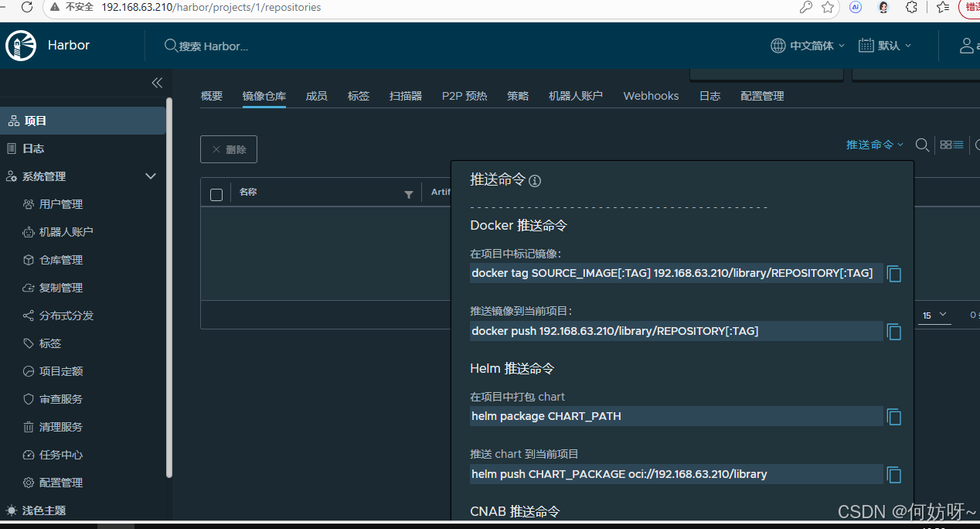Click the calendar icon beside 默认
Viewport: 980px width, 529px height.
click(866, 46)
